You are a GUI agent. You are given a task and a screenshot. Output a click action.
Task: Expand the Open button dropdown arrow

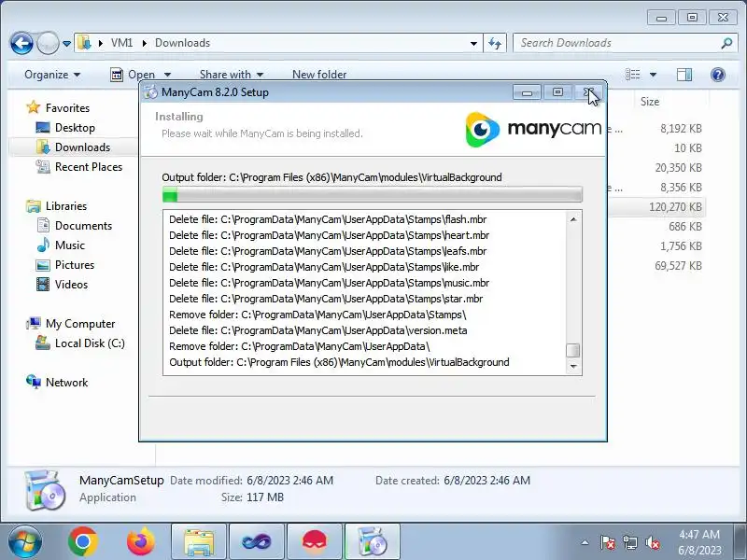pyautogui.click(x=167, y=75)
